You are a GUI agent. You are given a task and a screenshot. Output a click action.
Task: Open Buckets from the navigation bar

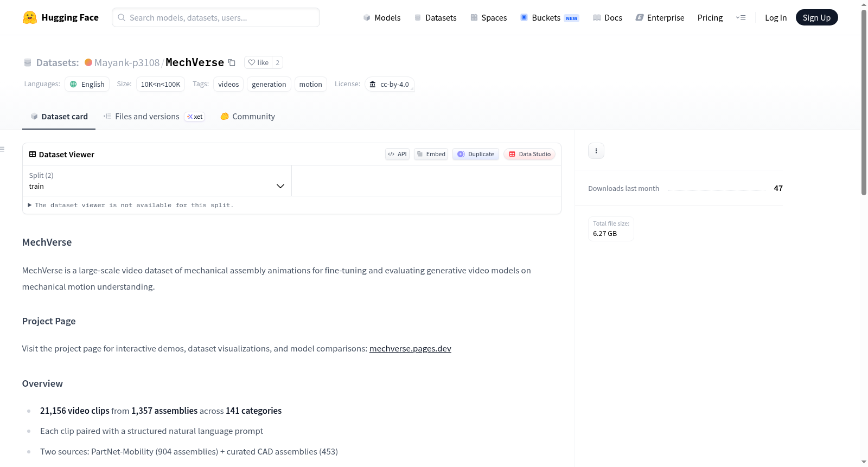pyautogui.click(x=550, y=17)
